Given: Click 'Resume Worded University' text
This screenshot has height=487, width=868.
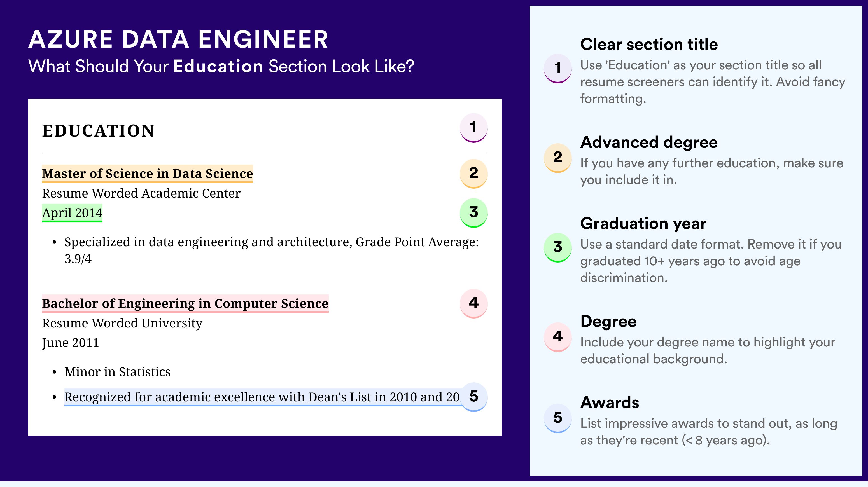Looking at the screenshot, I should tap(122, 323).
